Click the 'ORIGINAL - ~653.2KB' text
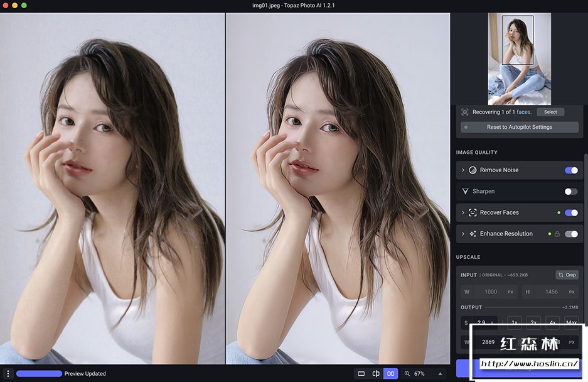 coord(505,275)
